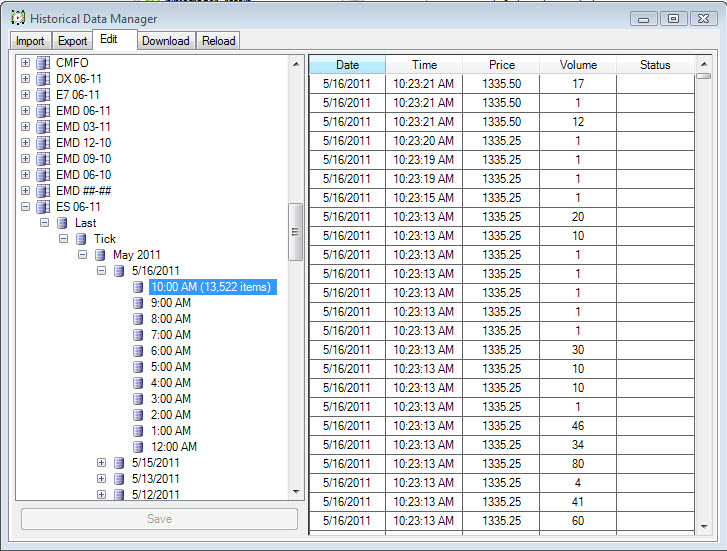
Task: Click the ES 06-11 database icon
Action: coord(43,207)
